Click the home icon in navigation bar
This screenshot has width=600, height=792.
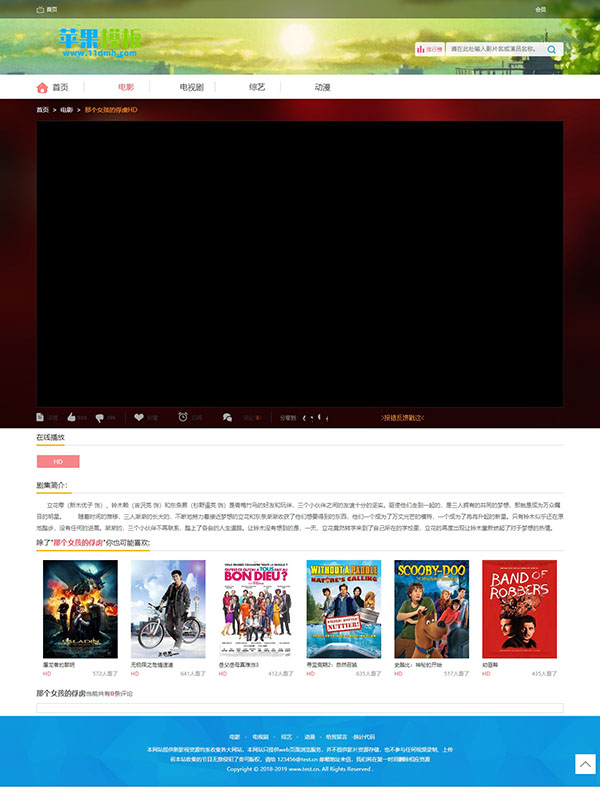pyautogui.click(x=42, y=88)
